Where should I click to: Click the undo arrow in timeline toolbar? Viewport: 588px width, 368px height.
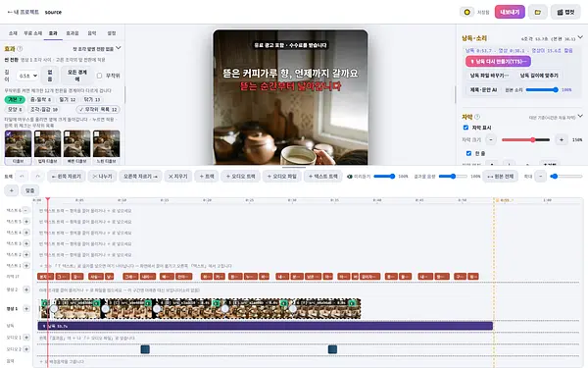point(22,176)
